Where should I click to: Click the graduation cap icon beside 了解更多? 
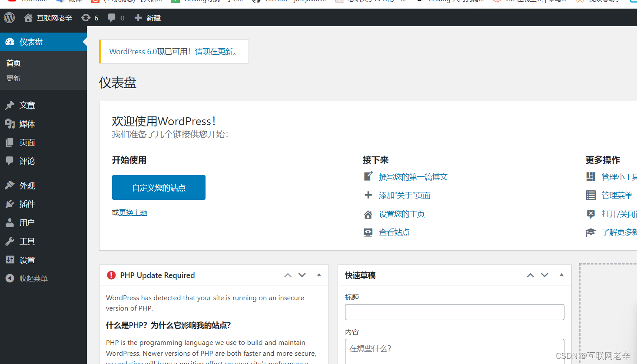point(591,232)
